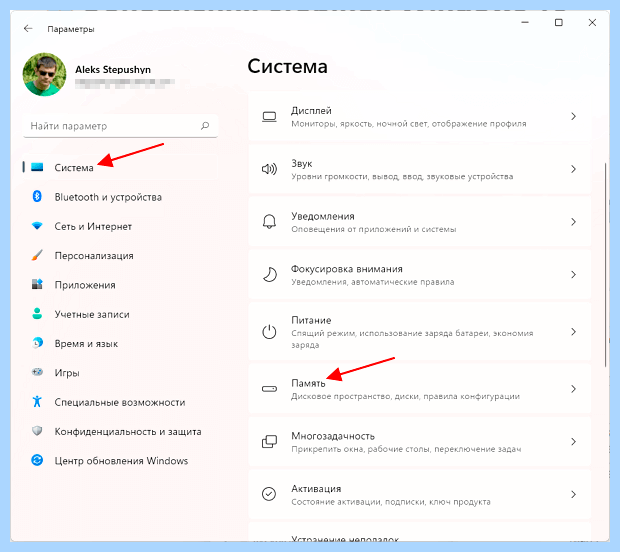This screenshot has width=620, height=552.
Task: Open Центр обновления Windows
Action: point(120,460)
